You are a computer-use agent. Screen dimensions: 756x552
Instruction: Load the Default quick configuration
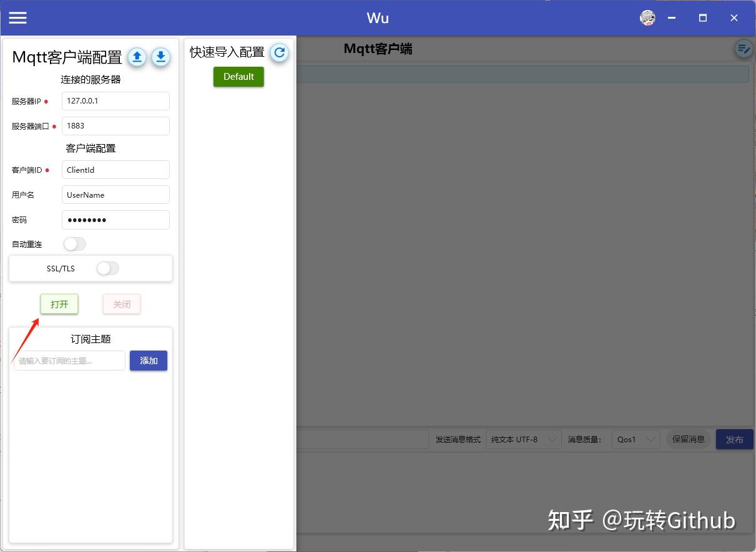coord(238,76)
